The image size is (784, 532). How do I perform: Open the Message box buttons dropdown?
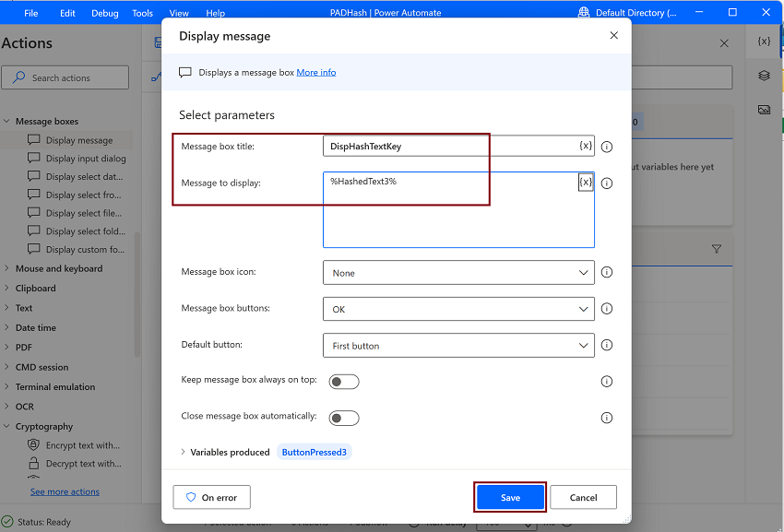point(458,310)
